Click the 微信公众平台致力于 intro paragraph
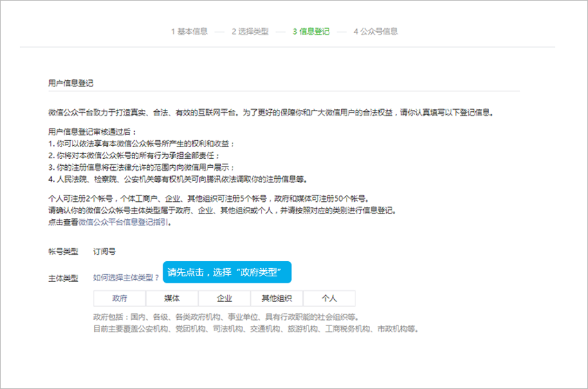This screenshot has height=389, width=588. pyautogui.click(x=273, y=113)
